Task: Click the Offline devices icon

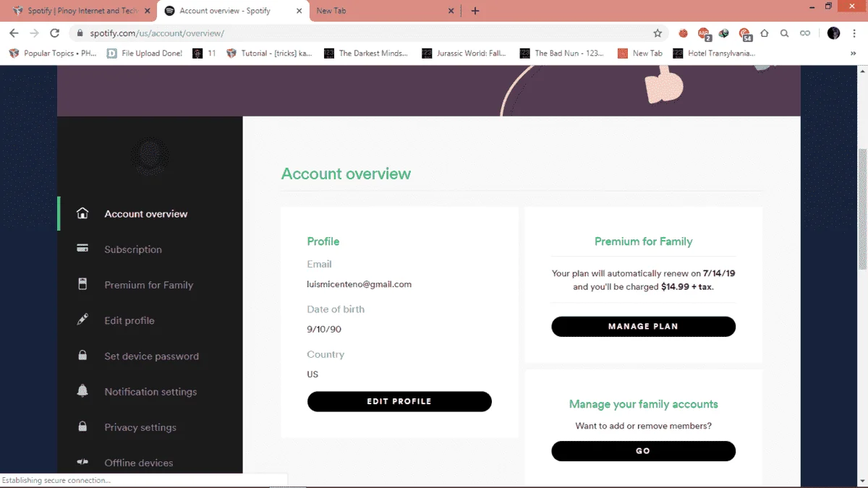Action: click(82, 462)
